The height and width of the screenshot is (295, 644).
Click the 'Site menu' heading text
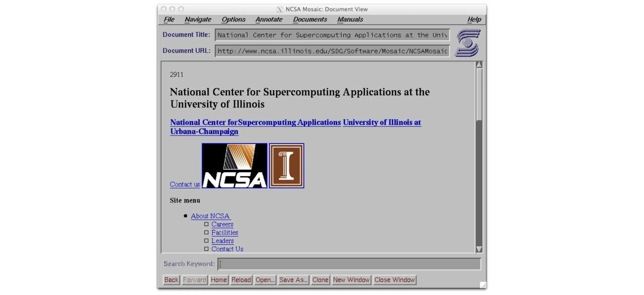pyautogui.click(x=185, y=200)
